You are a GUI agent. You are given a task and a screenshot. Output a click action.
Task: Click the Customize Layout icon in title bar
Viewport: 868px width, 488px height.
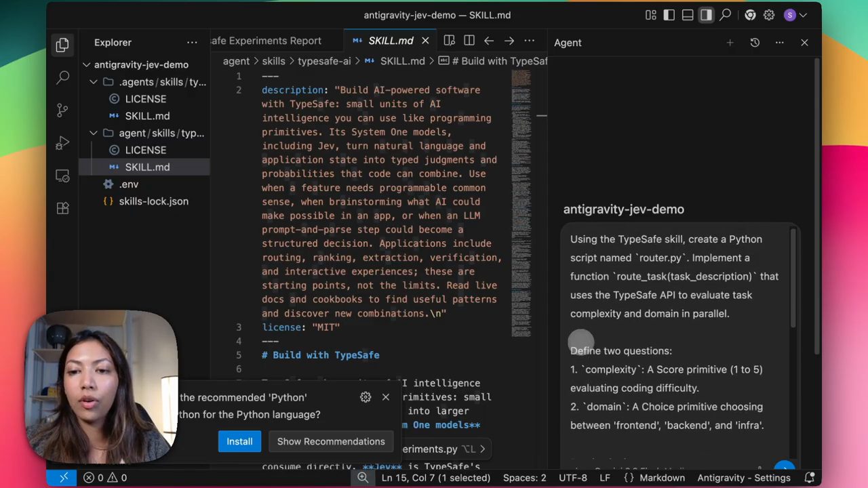pos(651,15)
